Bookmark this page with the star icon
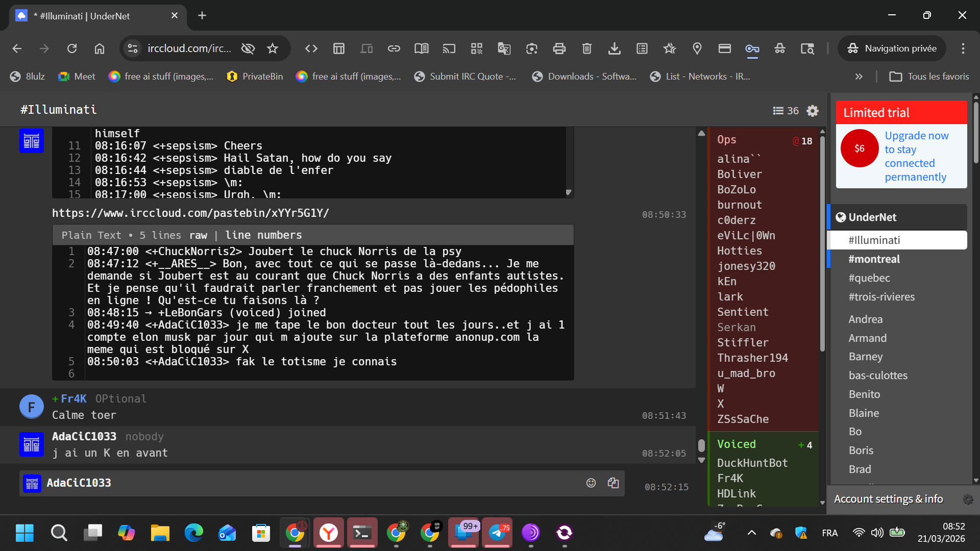 [273, 48]
